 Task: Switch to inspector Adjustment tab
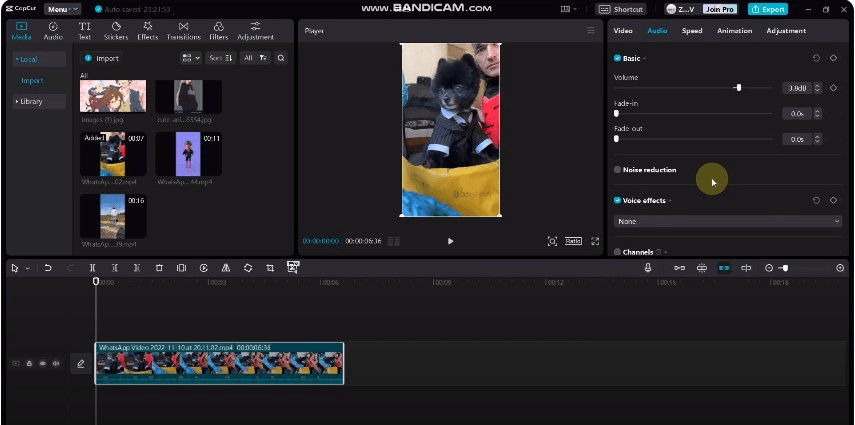point(786,31)
